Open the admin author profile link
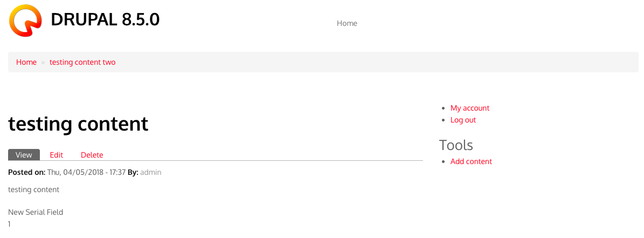Image resolution: width=644 pixels, height=238 pixels. 151,172
